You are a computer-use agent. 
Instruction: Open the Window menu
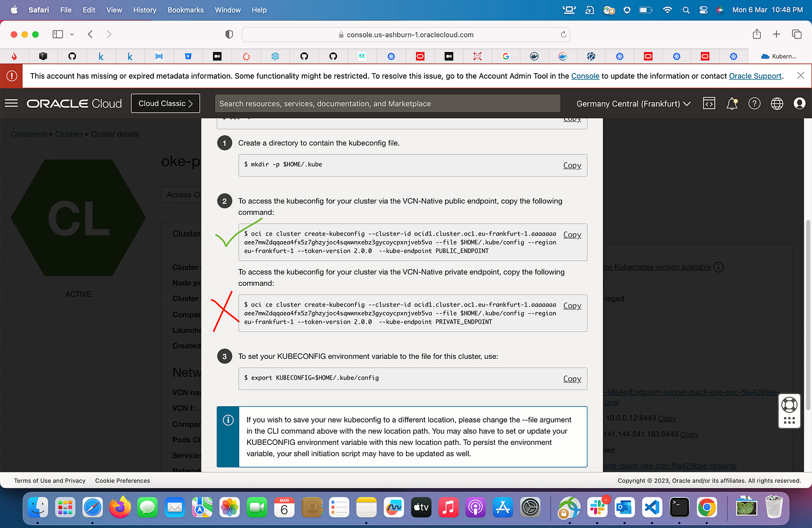tap(228, 10)
